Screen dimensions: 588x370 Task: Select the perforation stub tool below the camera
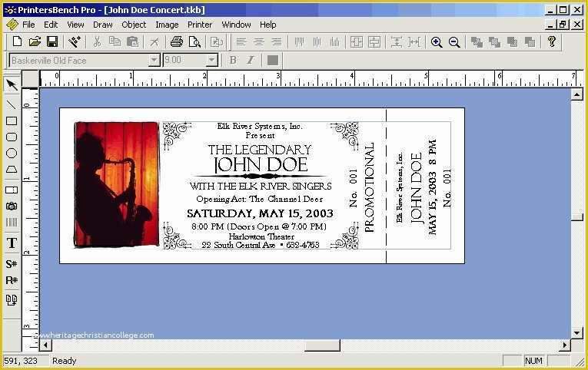[12, 190]
